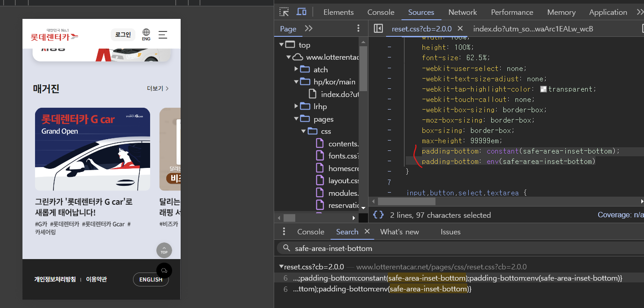This screenshot has height=308, width=644.
Task: Open the 이용약관 terms link
Action: tap(96, 279)
